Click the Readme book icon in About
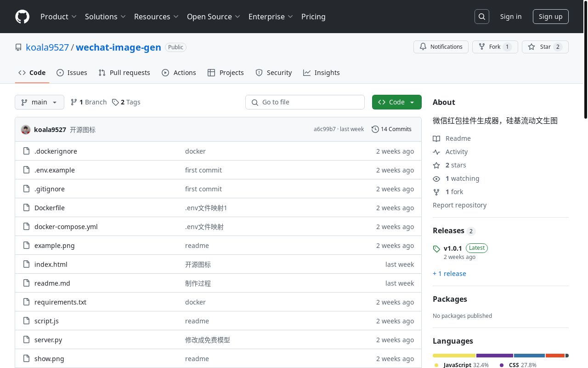Viewport: 588px width, 368px height. coord(436,138)
